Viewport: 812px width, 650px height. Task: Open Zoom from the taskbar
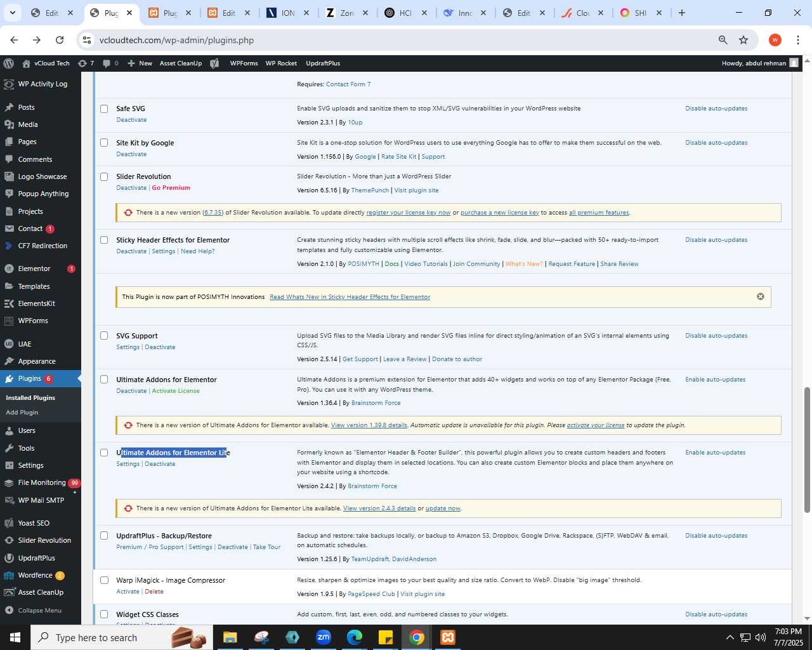324,637
